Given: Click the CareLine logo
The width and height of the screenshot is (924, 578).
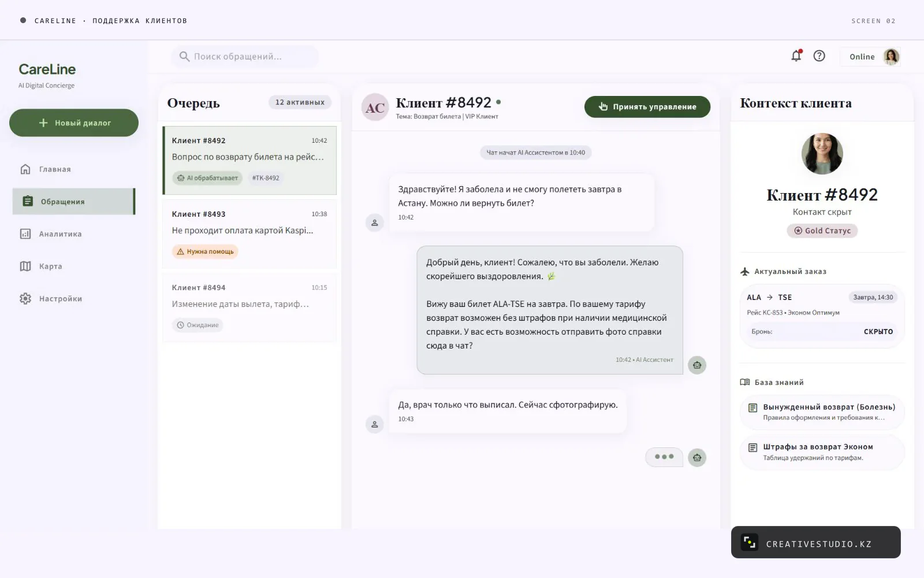Looking at the screenshot, I should click(x=47, y=69).
